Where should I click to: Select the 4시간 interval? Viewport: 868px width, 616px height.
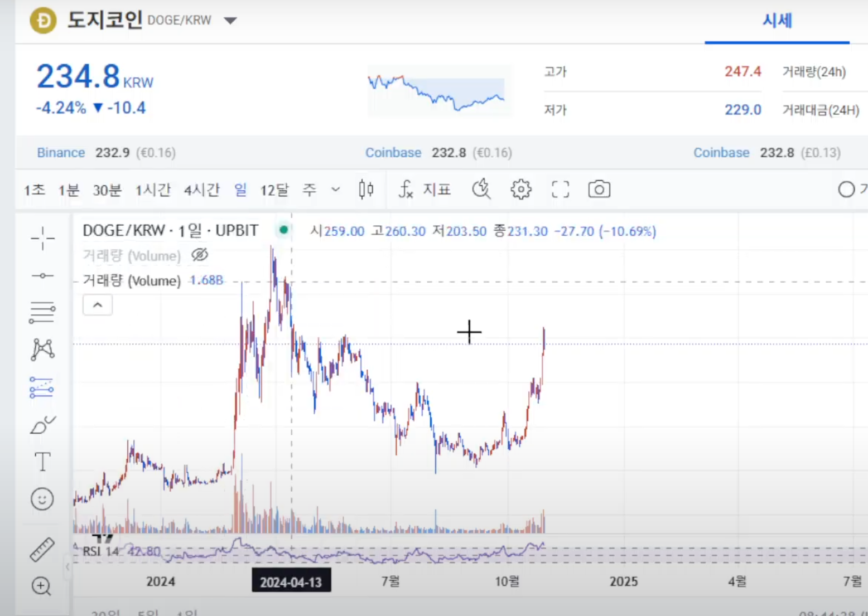[202, 190]
